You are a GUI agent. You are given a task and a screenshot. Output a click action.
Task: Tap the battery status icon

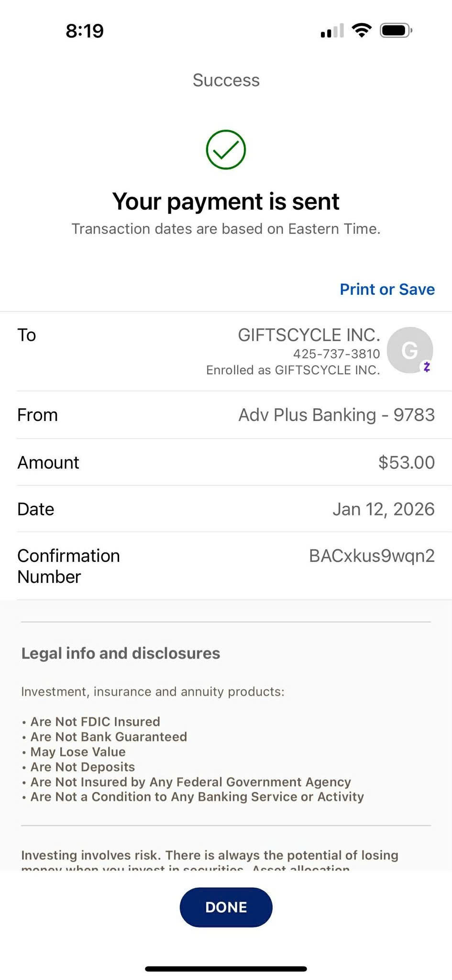(x=396, y=31)
